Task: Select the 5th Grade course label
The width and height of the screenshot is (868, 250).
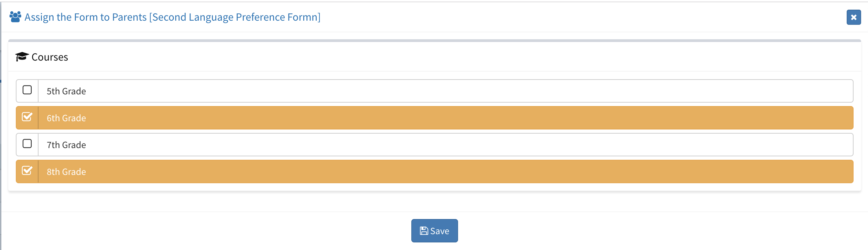Action: (66, 91)
